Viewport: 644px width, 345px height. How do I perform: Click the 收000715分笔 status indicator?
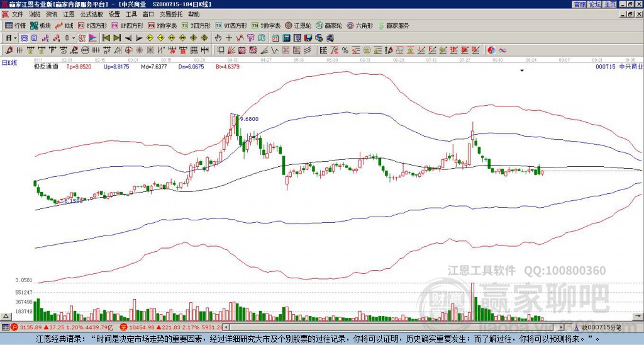[599, 328]
